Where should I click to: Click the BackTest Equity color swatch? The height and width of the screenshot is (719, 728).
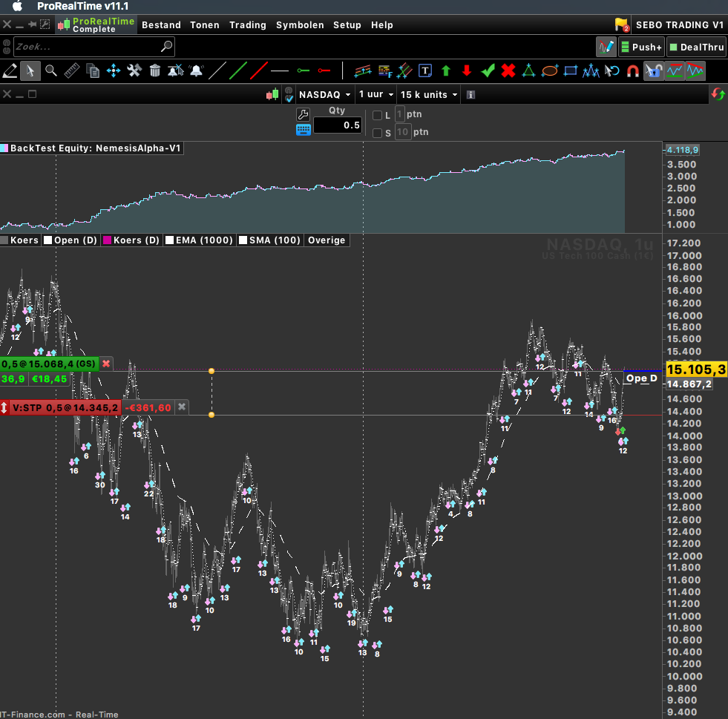click(4, 148)
